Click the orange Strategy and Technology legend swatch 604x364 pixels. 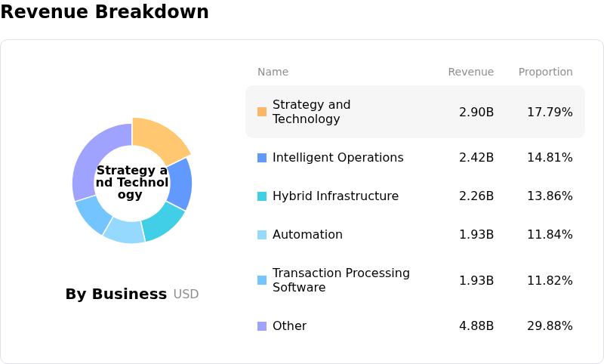(x=262, y=112)
